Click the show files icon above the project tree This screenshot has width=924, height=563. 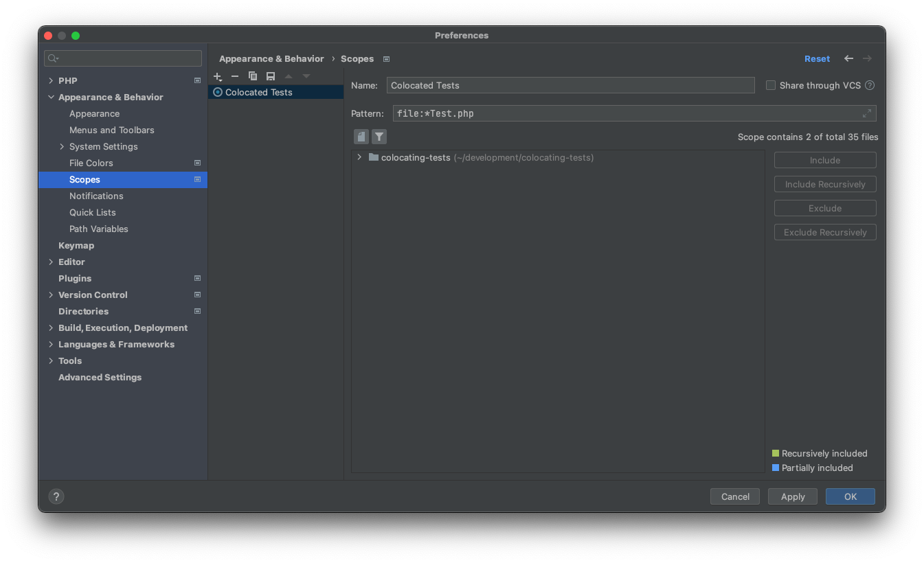coord(361,136)
